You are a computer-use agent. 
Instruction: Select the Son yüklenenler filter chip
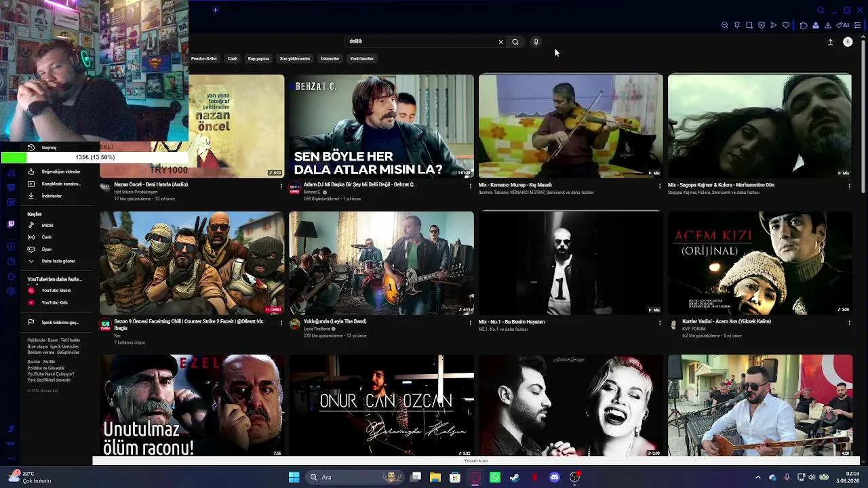pos(295,59)
